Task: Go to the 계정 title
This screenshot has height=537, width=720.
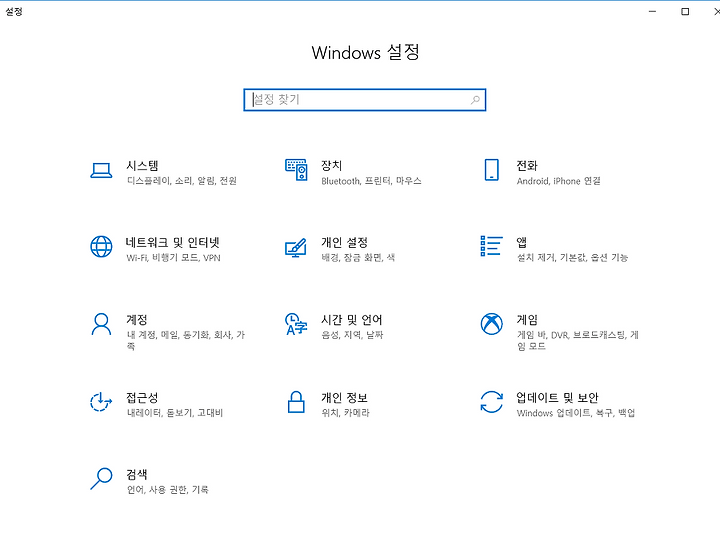Action: click(137, 320)
